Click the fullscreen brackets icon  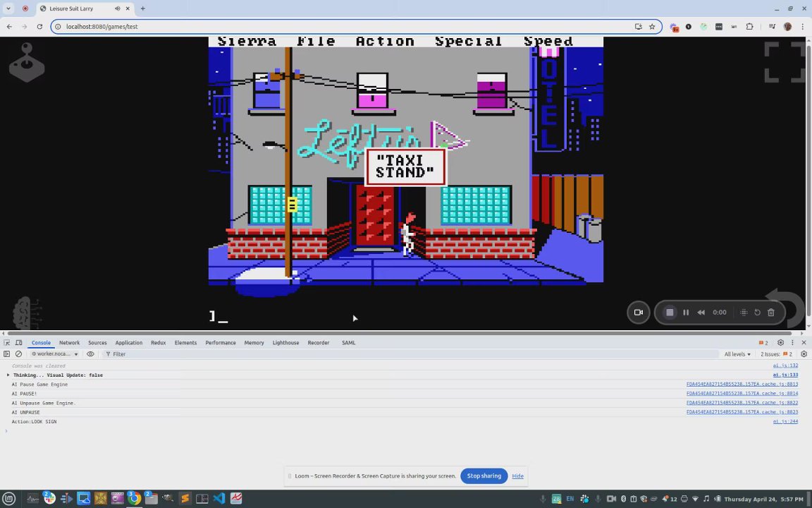click(785, 62)
